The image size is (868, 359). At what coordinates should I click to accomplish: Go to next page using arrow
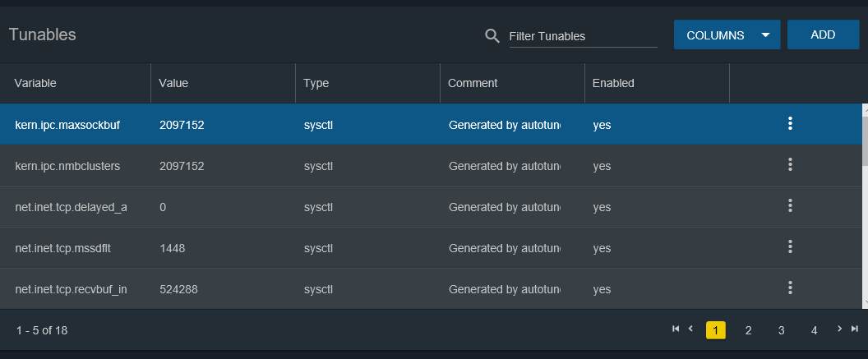point(839,329)
